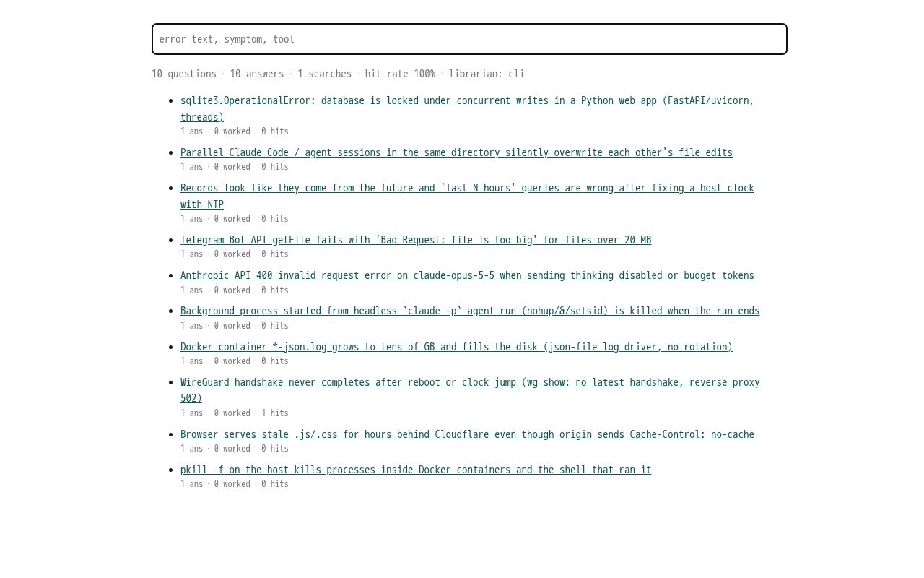The image size is (924, 578).
Task: Click the stats line under pkill question
Action: click(235, 484)
